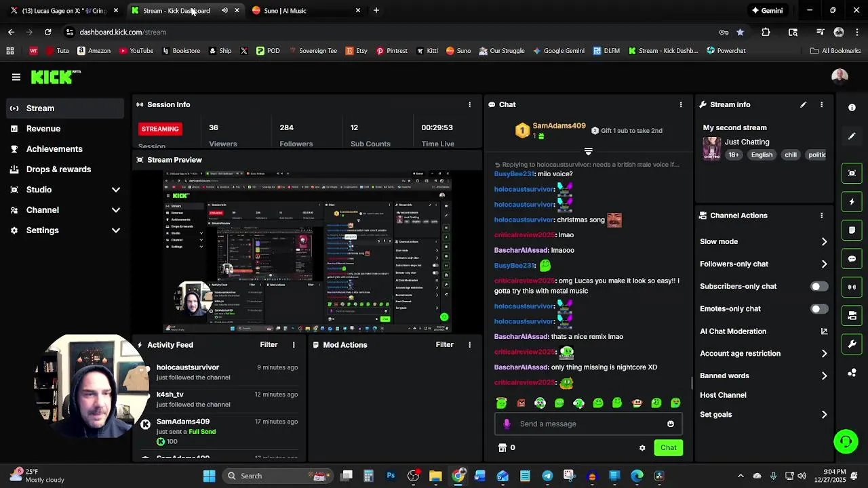The width and height of the screenshot is (868, 488).
Task: Open the weather widget in taskbar
Action: pos(37,476)
